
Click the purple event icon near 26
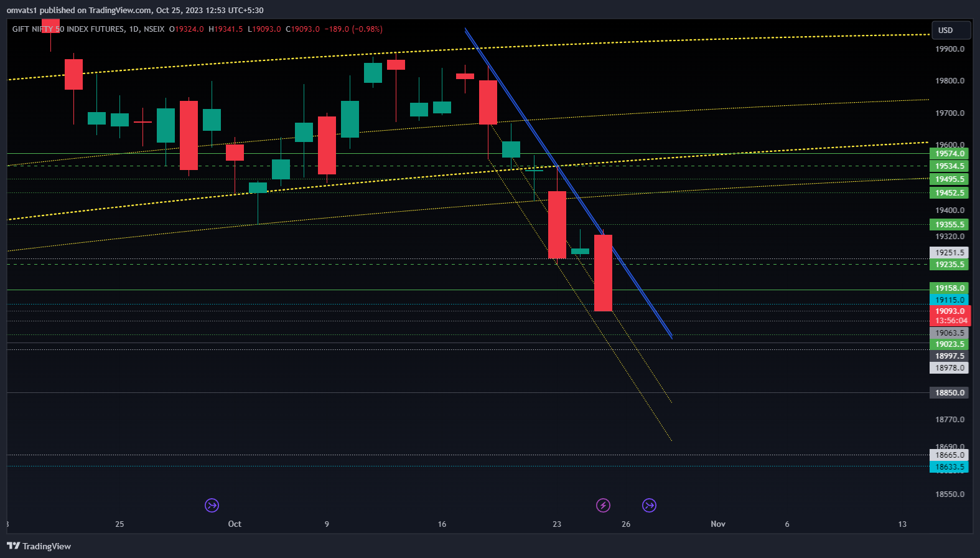point(649,505)
